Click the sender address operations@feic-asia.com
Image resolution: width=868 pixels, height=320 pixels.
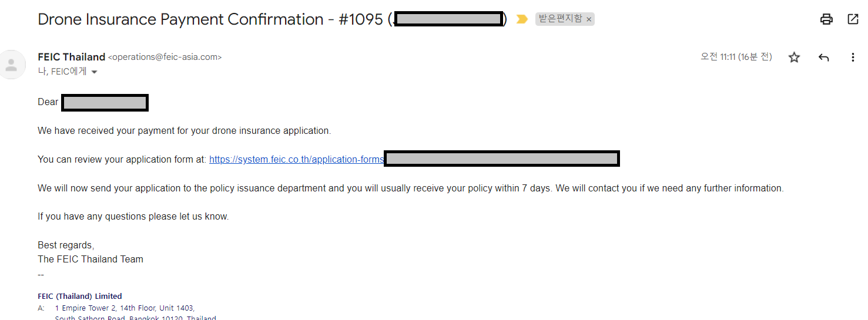[165, 58]
